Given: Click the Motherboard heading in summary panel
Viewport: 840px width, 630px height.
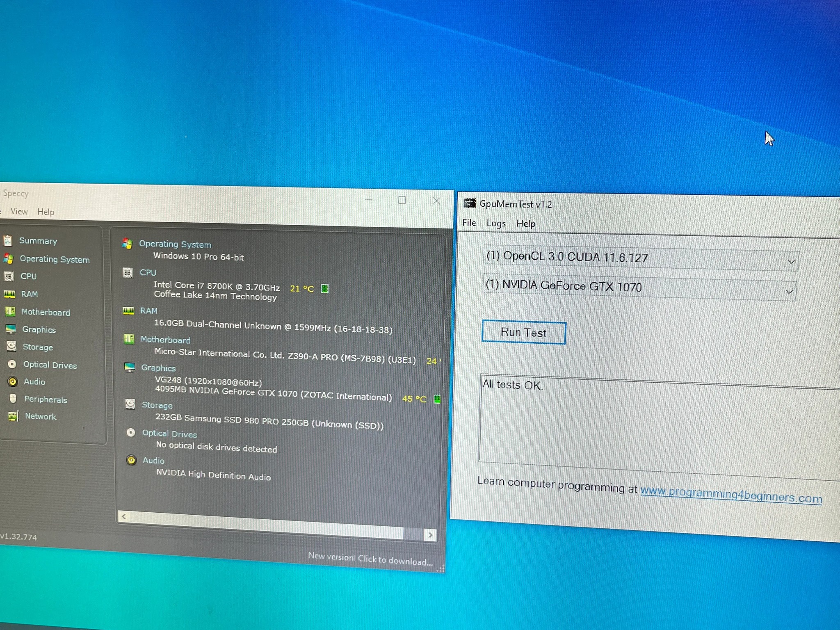Looking at the screenshot, I should [x=165, y=340].
